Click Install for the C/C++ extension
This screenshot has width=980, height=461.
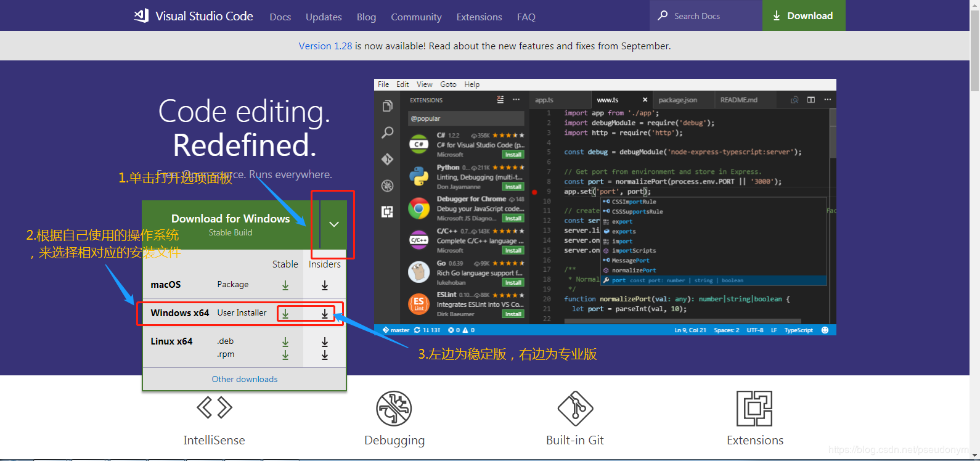pyautogui.click(x=513, y=251)
